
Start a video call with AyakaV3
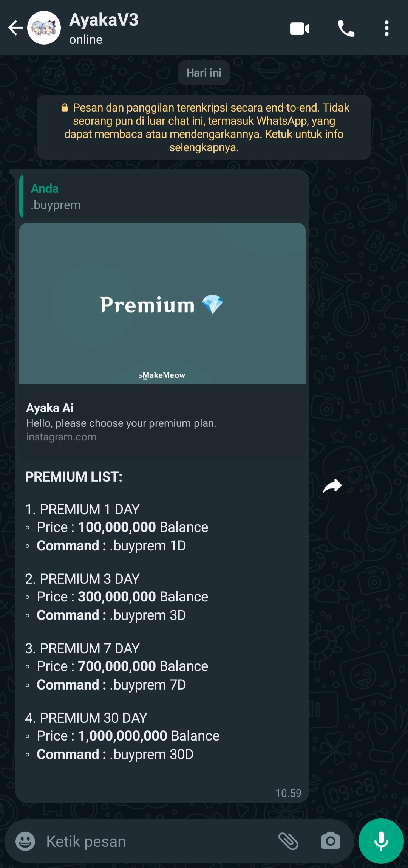[x=300, y=29]
